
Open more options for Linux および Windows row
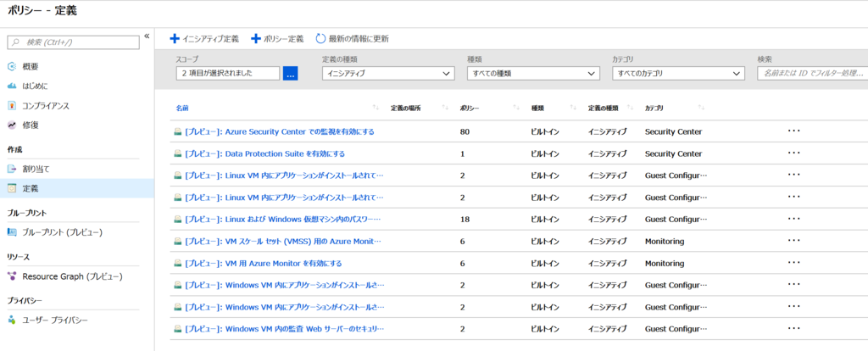click(x=794, y=220)
